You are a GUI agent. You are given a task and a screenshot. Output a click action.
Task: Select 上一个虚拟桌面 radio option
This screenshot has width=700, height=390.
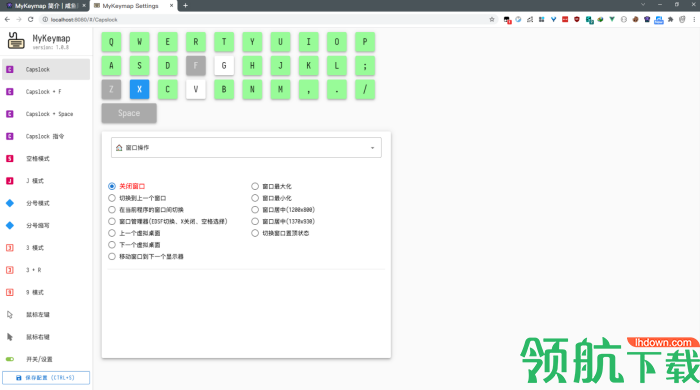tap(112, 233)
